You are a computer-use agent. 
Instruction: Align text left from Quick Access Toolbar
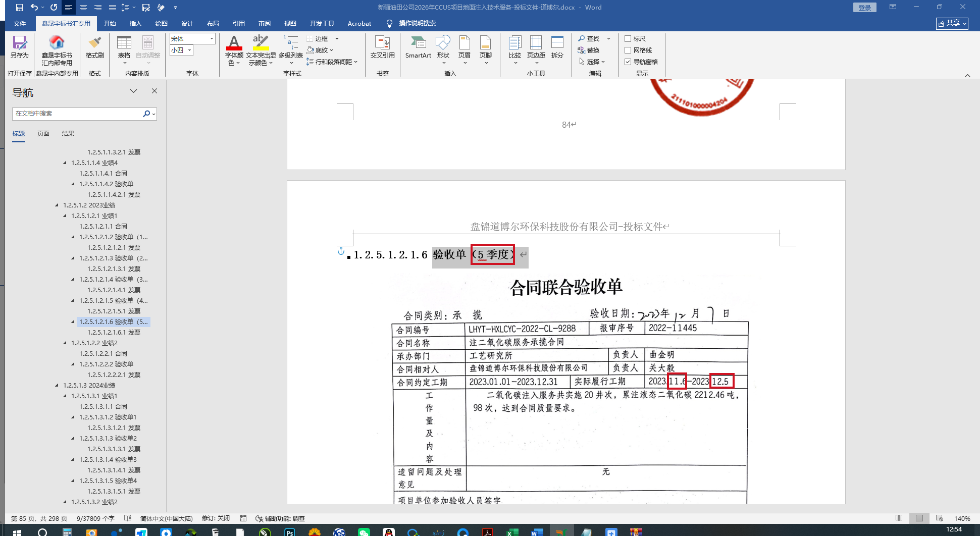coord(69,8)
